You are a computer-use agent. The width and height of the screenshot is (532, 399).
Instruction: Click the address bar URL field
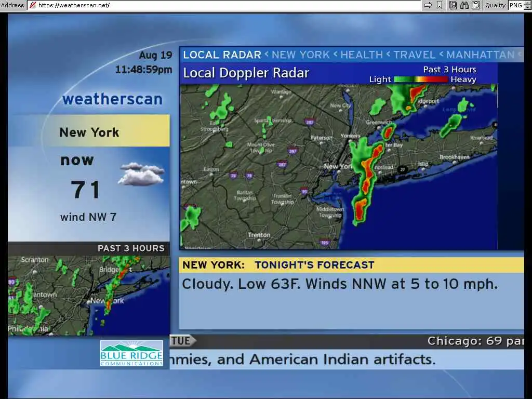[x=224, y=5]
